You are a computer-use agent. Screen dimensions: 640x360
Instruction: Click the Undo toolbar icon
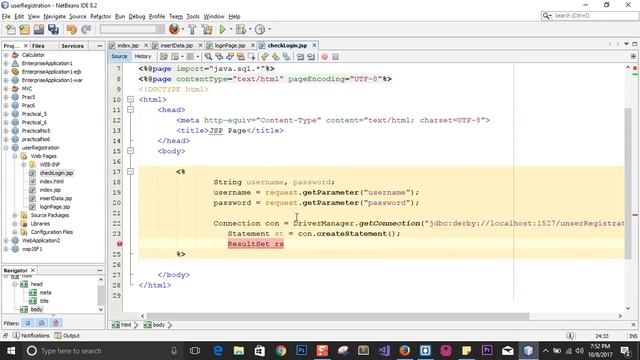(72, 29)
